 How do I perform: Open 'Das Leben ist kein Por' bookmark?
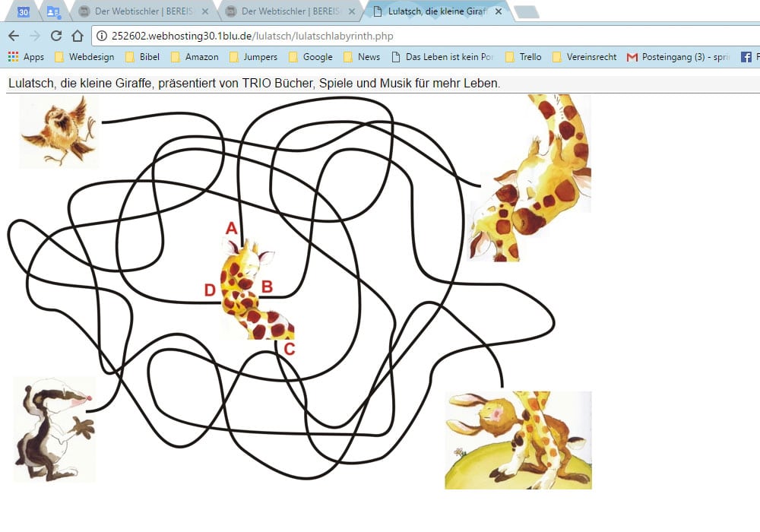(x=442, y=57)
